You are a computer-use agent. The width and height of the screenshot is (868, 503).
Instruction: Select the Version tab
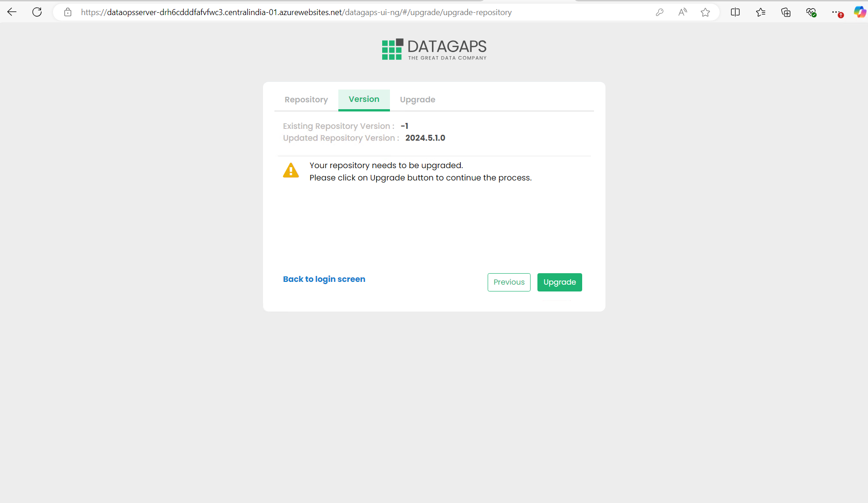pyautogui.click(x=364, y=99)
